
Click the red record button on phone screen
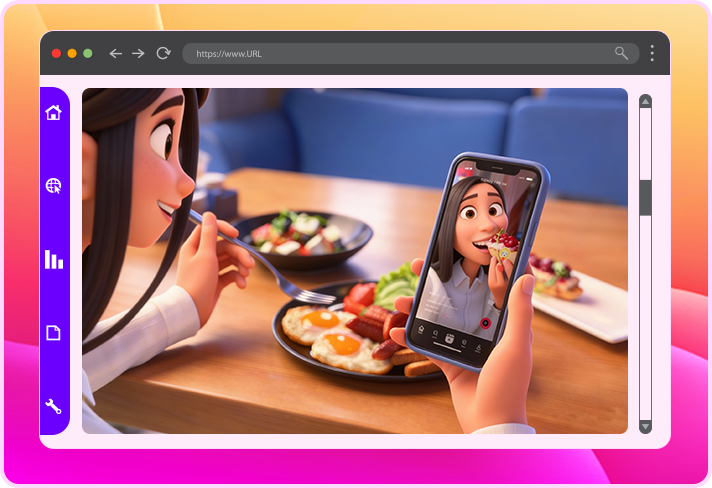(484, 323)
